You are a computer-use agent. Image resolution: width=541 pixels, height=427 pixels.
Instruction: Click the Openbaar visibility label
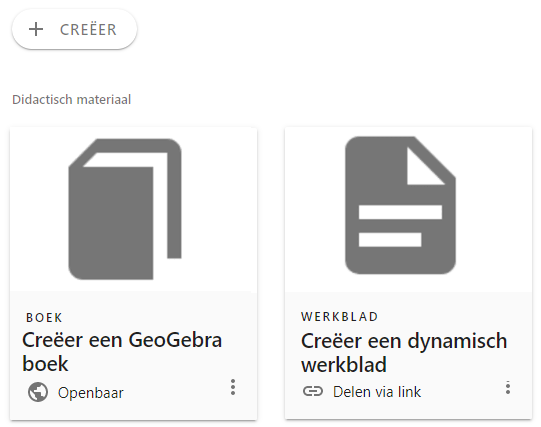pyautogui.click(x=90, y=393)
